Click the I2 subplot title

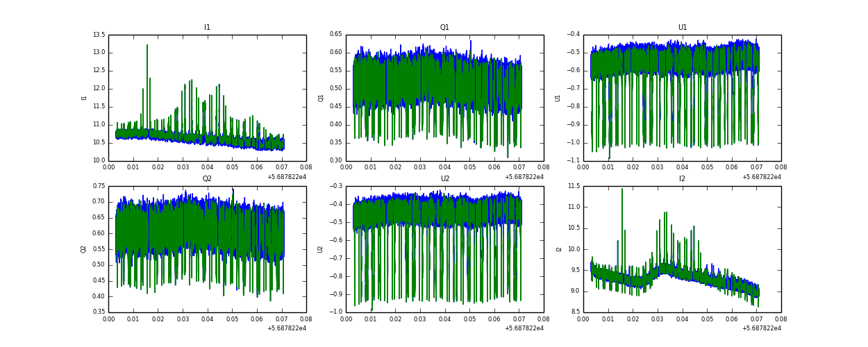point(682,179)
